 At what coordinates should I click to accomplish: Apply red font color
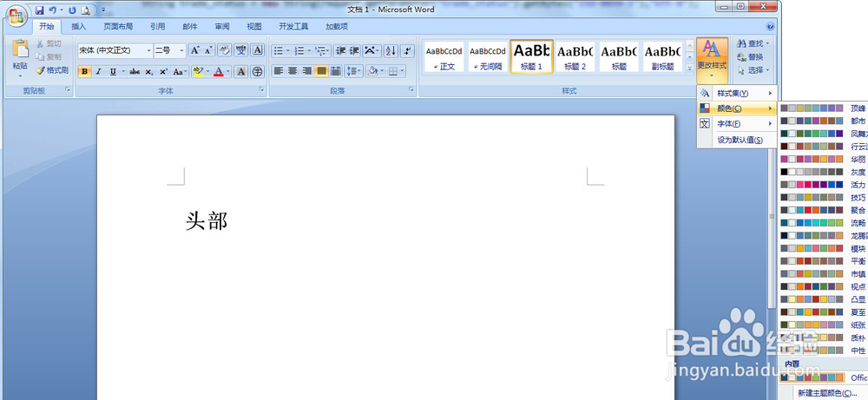[219, 71]
